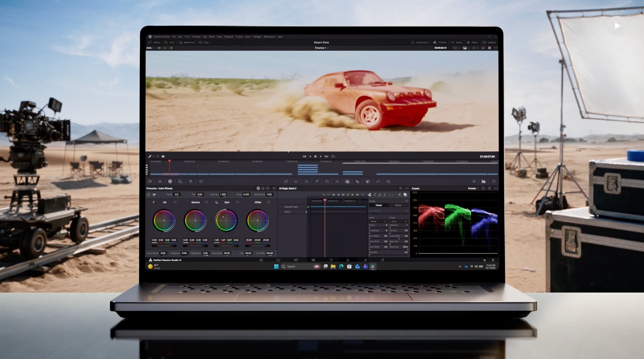Select the Magic Mask palette icon
Viewport: 644px width, 359px height.
click(x=347, y=181)
